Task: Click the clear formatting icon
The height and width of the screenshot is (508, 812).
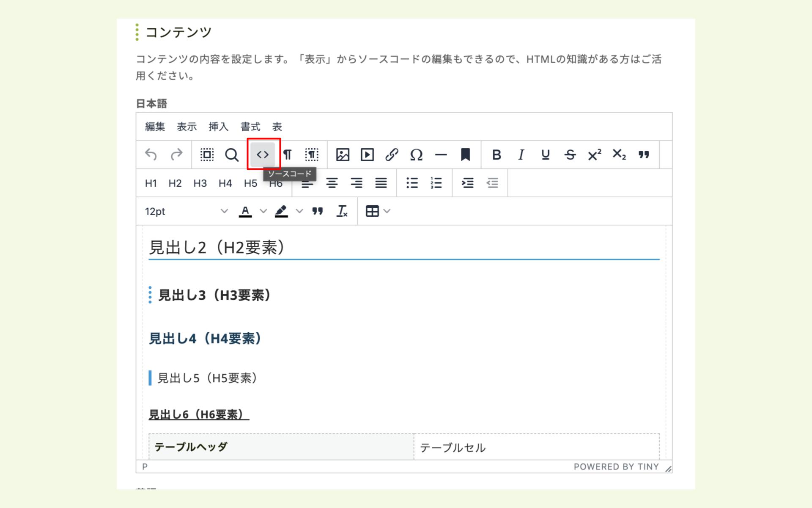Action: [342, 211]
